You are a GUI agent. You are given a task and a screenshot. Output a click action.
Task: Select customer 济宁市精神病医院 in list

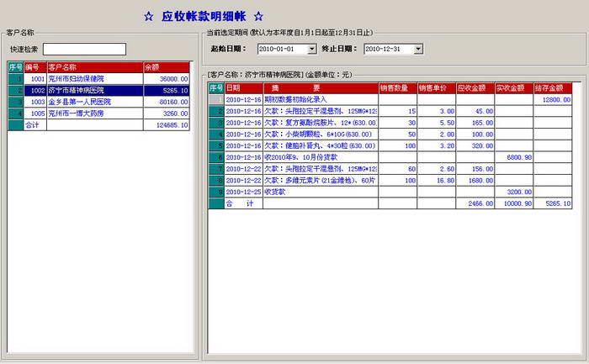click(x=98, y=91)
